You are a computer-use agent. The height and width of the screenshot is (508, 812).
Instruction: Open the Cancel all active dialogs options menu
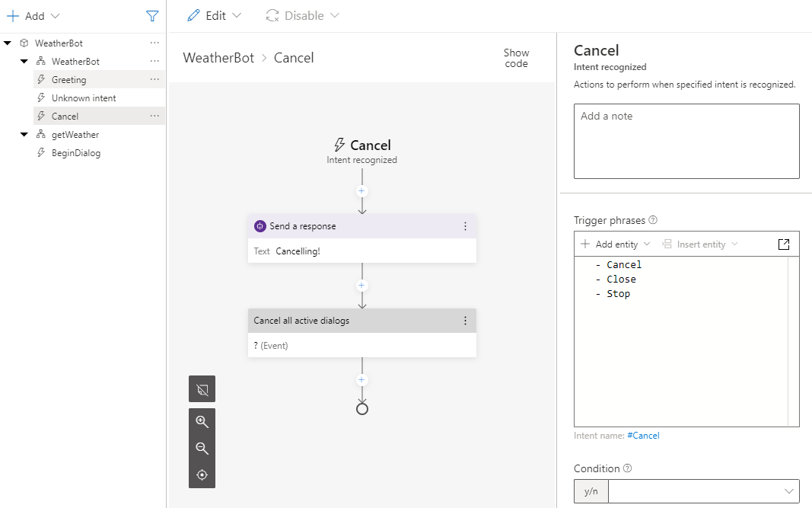coord(466,321)
